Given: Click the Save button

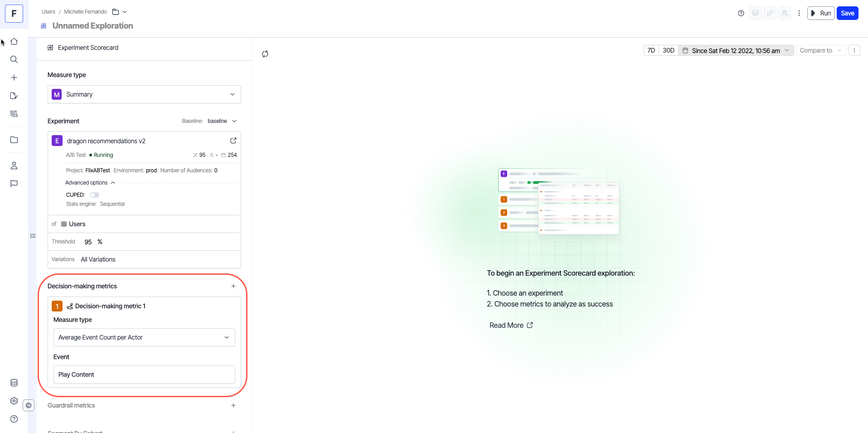Looking at the screenshot, I should tap(847, 13).
